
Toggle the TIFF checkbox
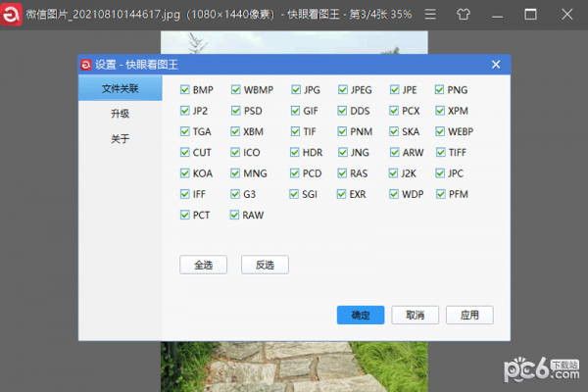(441, 152)
